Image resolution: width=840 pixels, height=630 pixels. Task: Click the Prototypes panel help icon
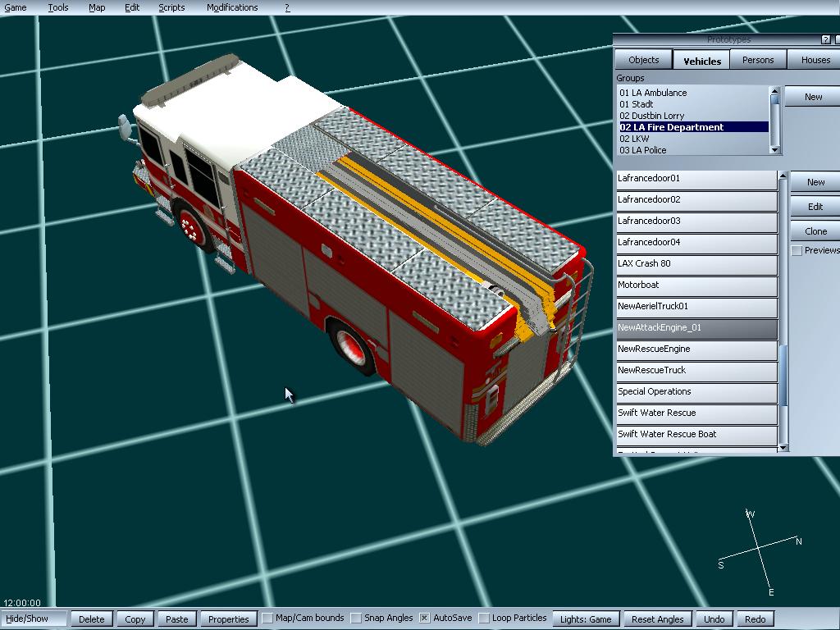click(825, 39)
